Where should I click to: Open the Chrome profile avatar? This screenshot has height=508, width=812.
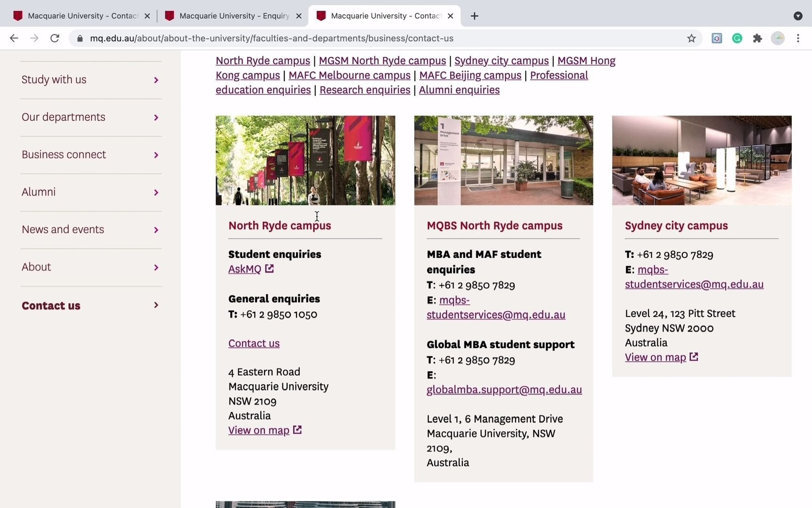(778, 38)
